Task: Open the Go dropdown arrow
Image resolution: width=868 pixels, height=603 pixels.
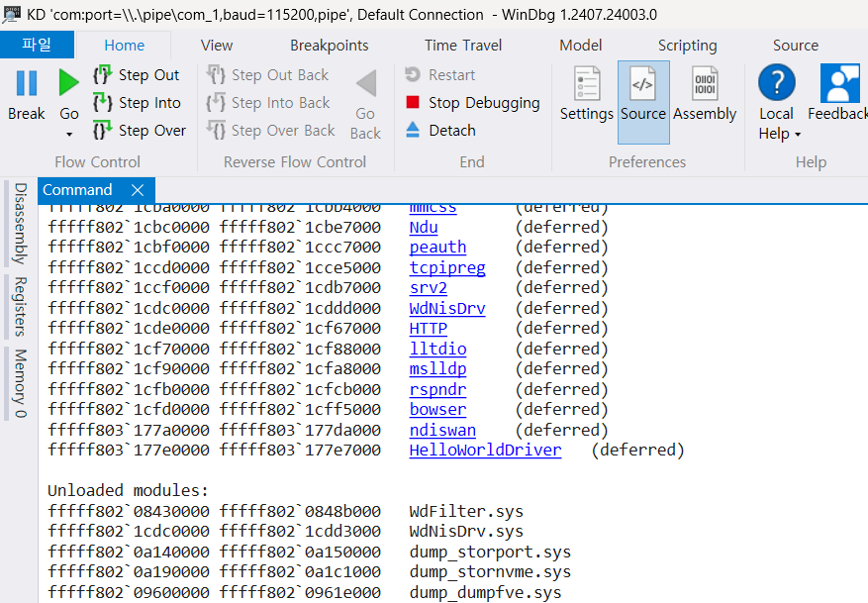Action: [69, 134]
